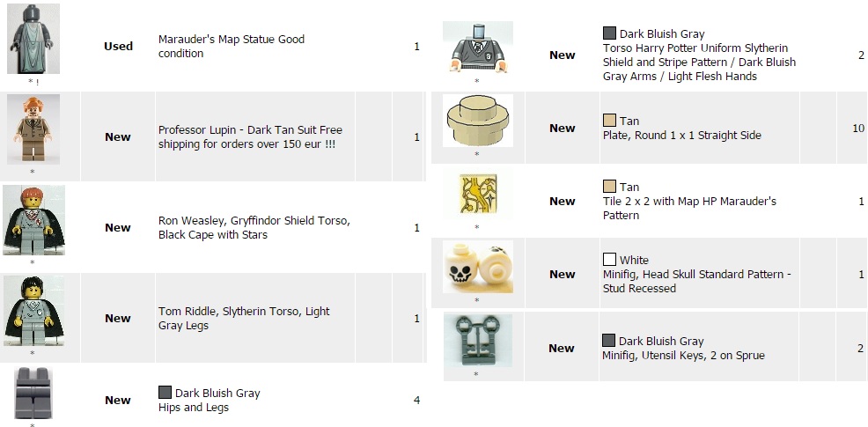View the utensil keys on sprue image
Image resolution: width=868 pixels, height=427 pixels.
[x=476, y=341]
